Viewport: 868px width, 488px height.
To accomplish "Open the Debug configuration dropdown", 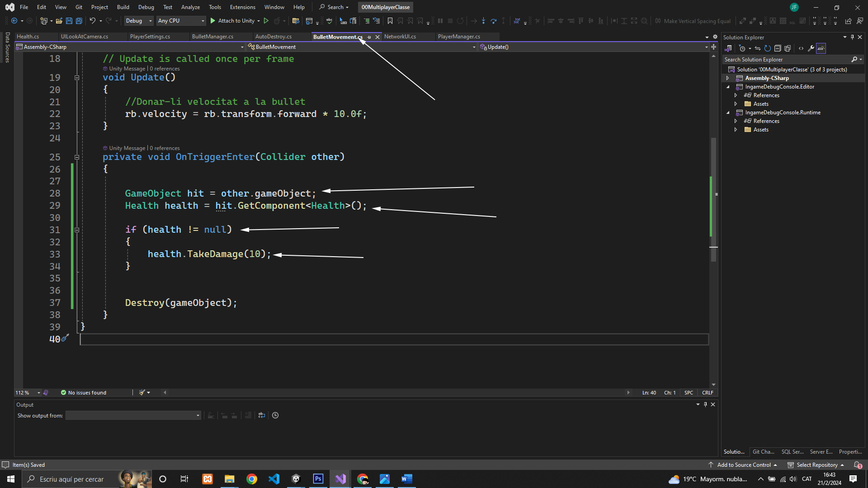I will (x=139, y=21).
